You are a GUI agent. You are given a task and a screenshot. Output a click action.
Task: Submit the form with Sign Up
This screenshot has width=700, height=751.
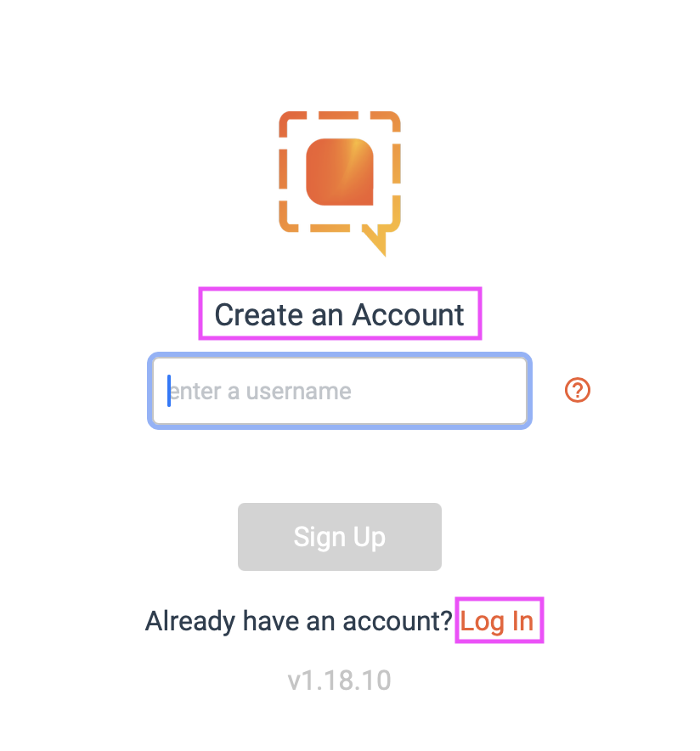[340, 537]
